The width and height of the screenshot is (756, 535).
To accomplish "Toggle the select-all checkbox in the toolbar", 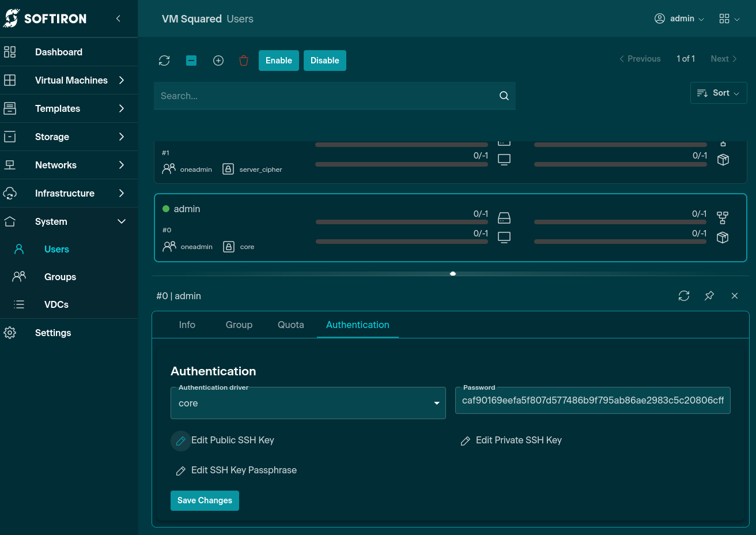I will [x=191, y=61].
